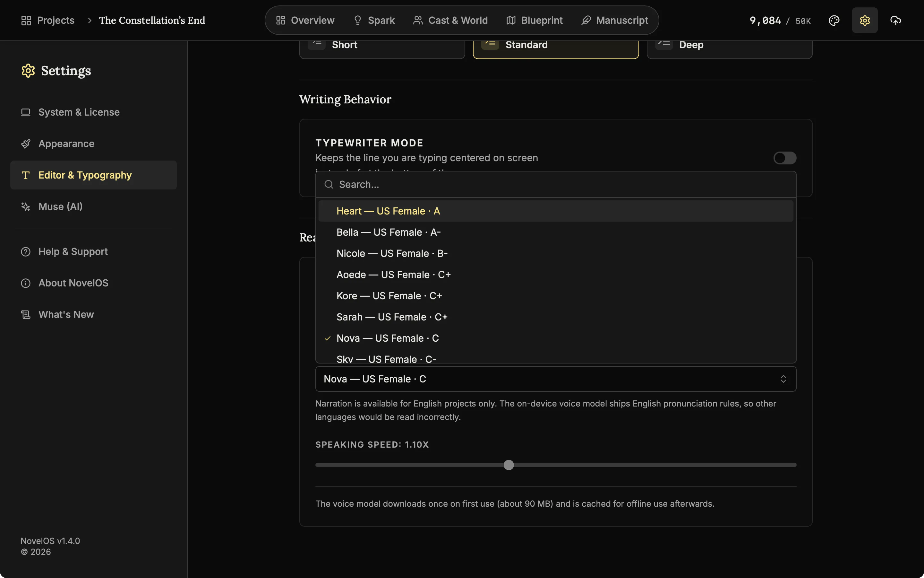The width and height of the screenshot is (924, 578).
Task: Choose Kore — US Female voice
Action: 556,296
